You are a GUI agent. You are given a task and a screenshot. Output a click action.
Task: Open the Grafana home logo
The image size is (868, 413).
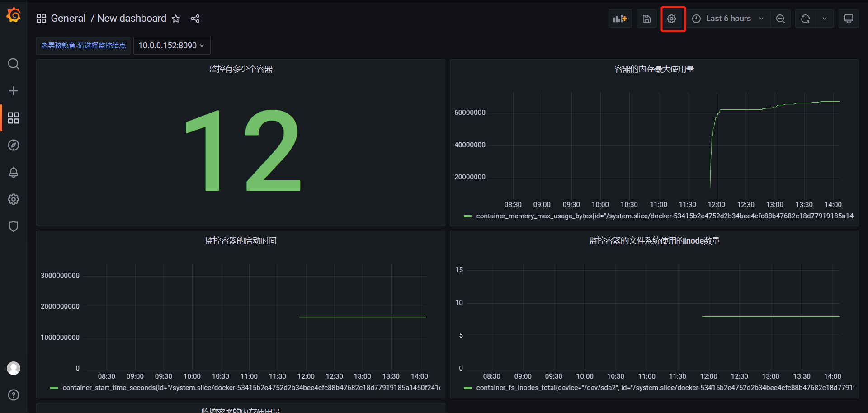[x=14, y=15]
